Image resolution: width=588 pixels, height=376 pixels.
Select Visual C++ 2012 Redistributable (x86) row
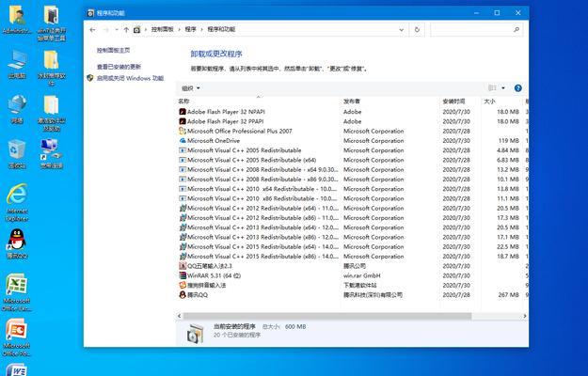click(x=351, y=217)
